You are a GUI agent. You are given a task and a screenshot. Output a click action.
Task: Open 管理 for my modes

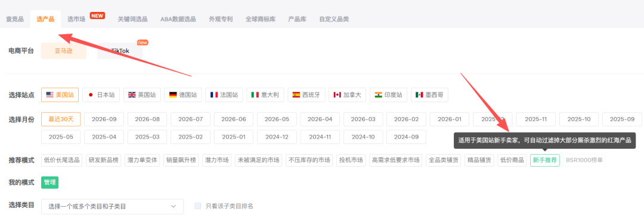click(49, 183)
